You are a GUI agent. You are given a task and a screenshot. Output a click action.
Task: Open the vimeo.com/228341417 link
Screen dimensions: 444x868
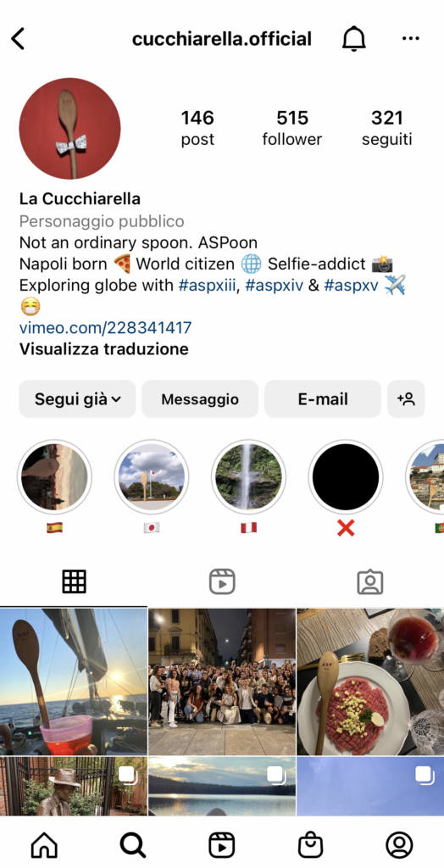tap(105, 328)
